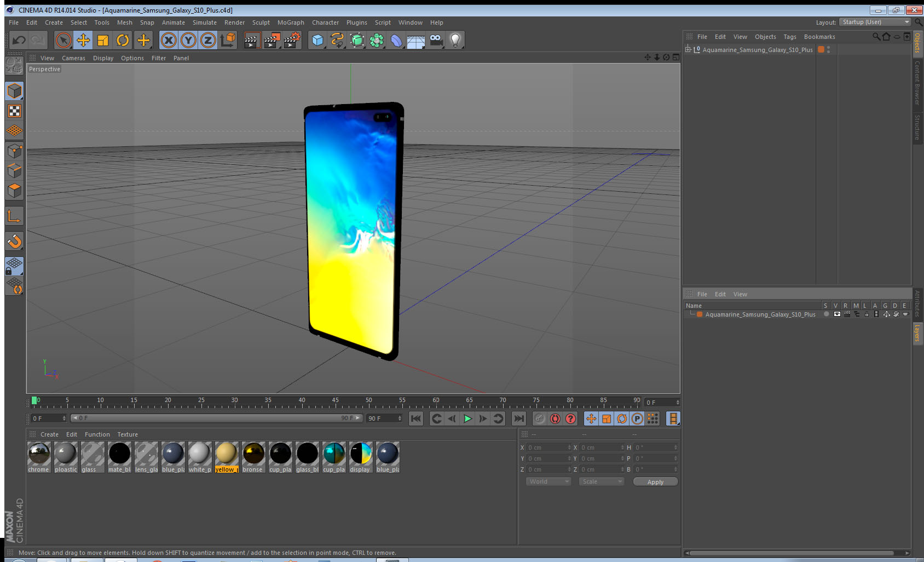Open the HyperNURBS generator icon
924x562 pixels.
click(357, 40)
